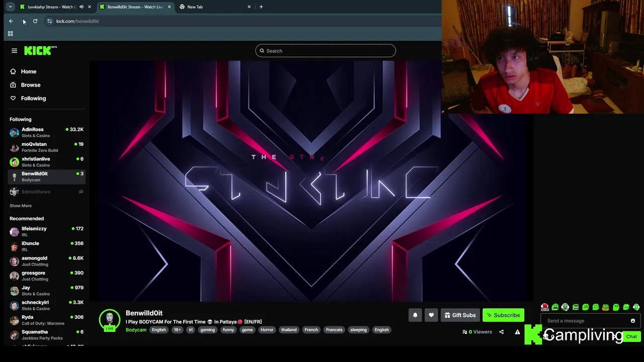Screen dimensions: 644x362
Task: Focus the Kick Search field
Action: tap(326, 51)
